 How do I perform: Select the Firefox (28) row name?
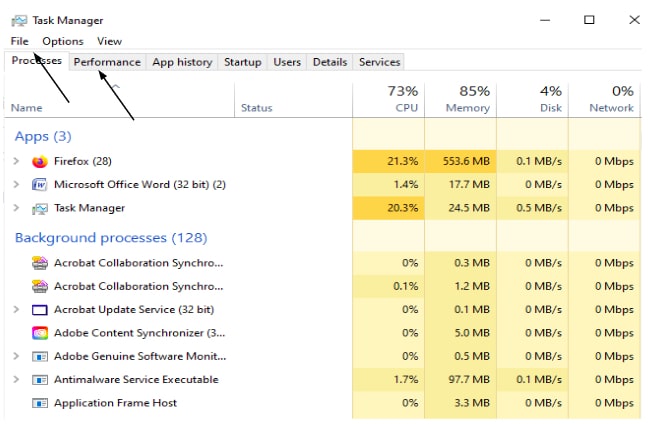(x=83, y=161)
